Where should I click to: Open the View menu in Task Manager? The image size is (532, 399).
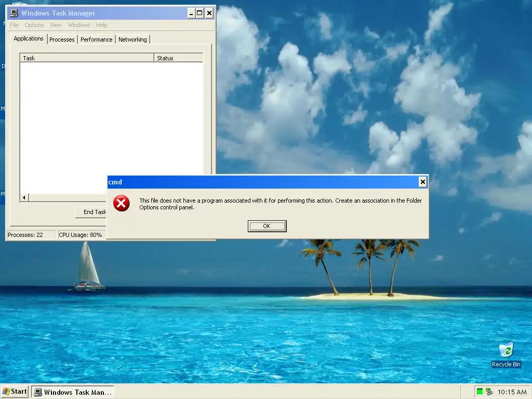click(56, 25)
